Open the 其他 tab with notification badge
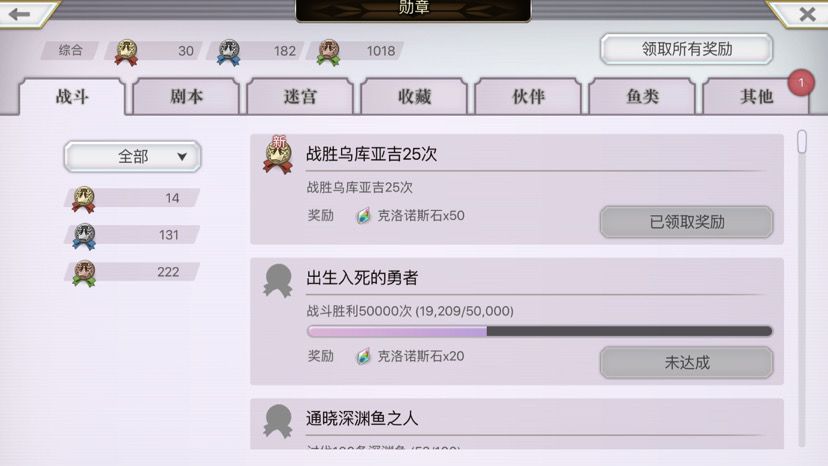 coord(756,97)
